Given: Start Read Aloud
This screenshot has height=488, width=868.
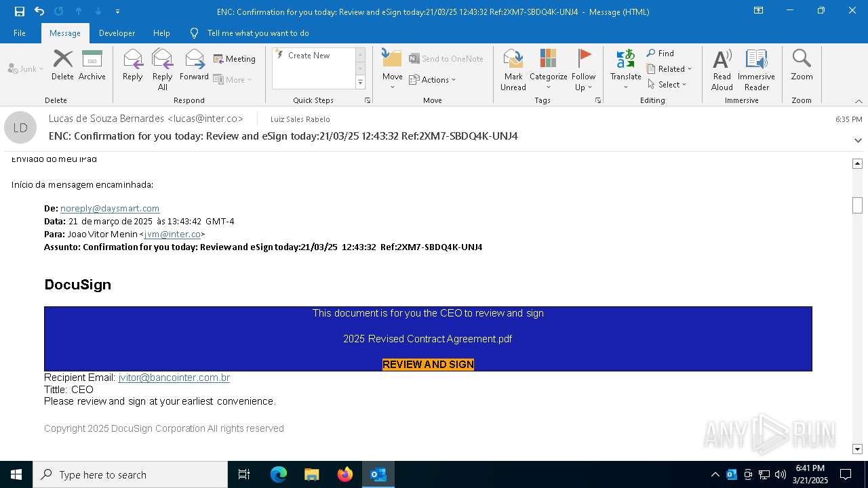Looking at the screenshot, I should [x=722, y=70].
